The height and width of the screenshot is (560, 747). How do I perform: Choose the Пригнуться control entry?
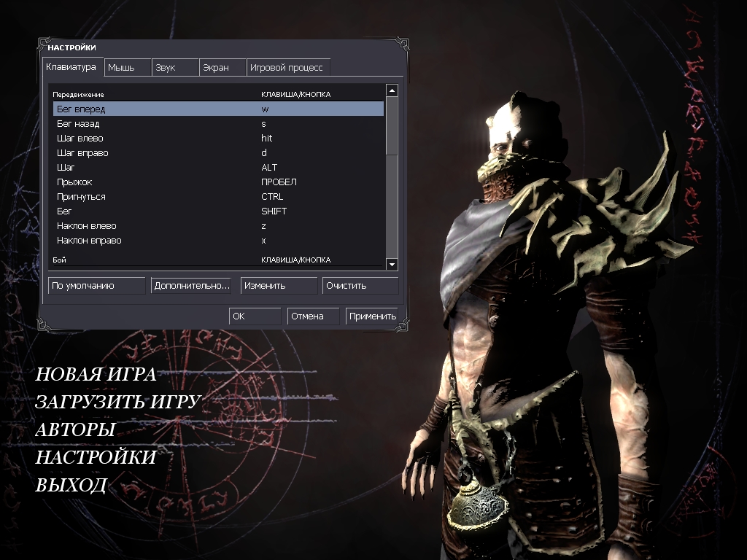pyautogui.click(x=217, y=197)
